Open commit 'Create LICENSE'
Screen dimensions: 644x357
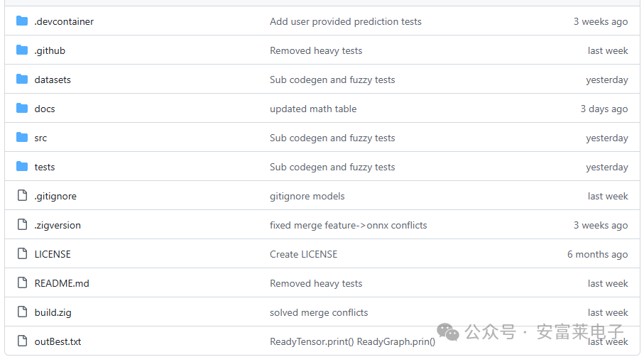pyautogui.click(x=303, y=254)
